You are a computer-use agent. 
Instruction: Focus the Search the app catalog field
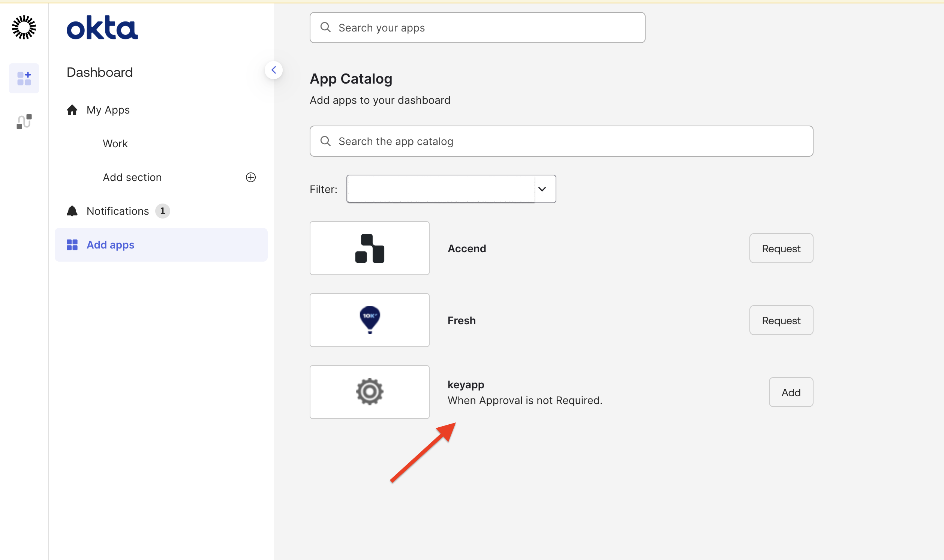561,141
